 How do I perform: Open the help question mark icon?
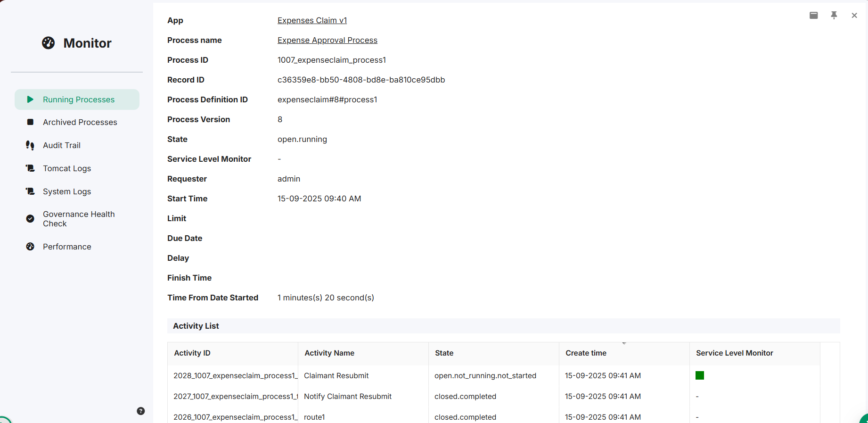[x=141, y=411]
